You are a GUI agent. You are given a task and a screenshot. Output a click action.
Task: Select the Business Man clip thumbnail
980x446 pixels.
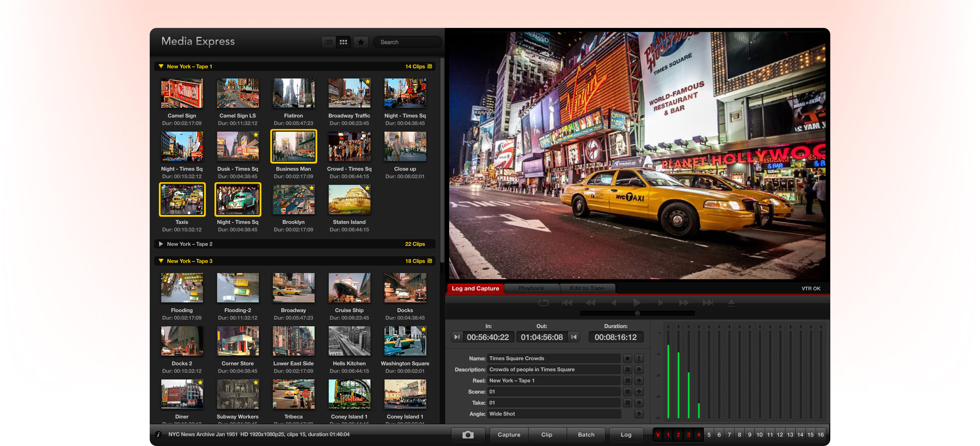293,146
